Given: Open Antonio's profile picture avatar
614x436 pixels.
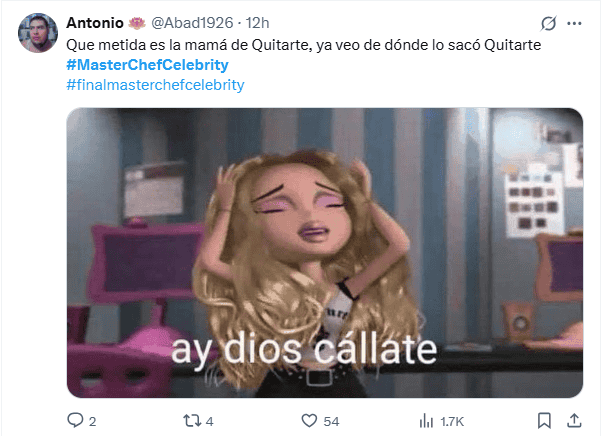Looking at the screenshot, I should click(x=38, y=33).
